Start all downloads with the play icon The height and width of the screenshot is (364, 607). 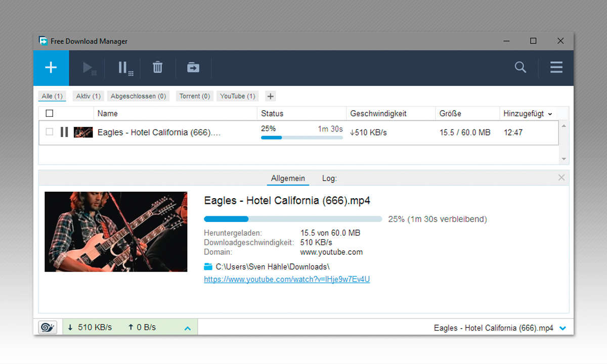[90, 68]
